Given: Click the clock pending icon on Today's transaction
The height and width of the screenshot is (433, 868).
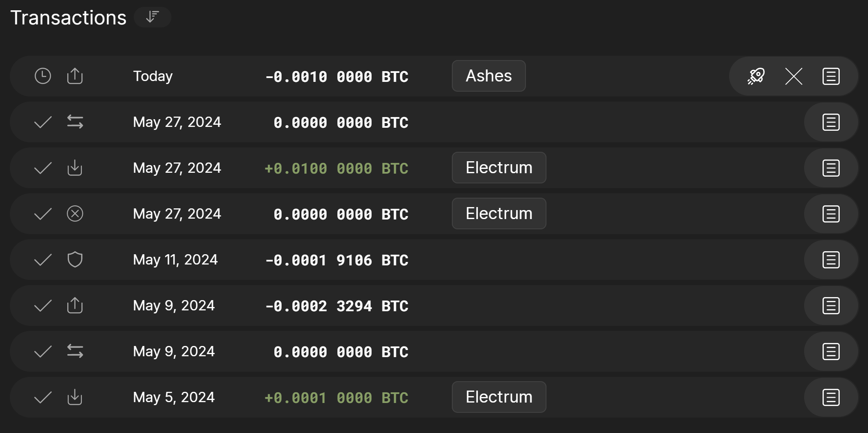Looking at the screenshot, I should click(42, 76).
